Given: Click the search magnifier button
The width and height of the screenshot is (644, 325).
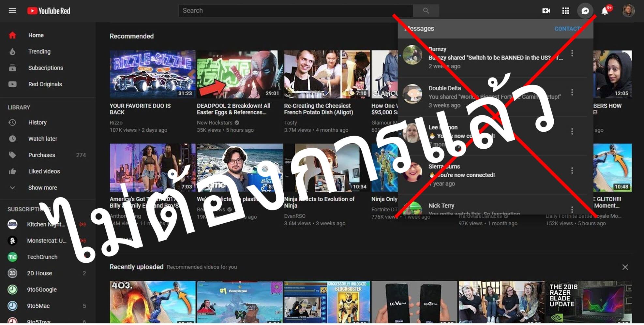Looking at the screenshot, I should tap(426, 11).
